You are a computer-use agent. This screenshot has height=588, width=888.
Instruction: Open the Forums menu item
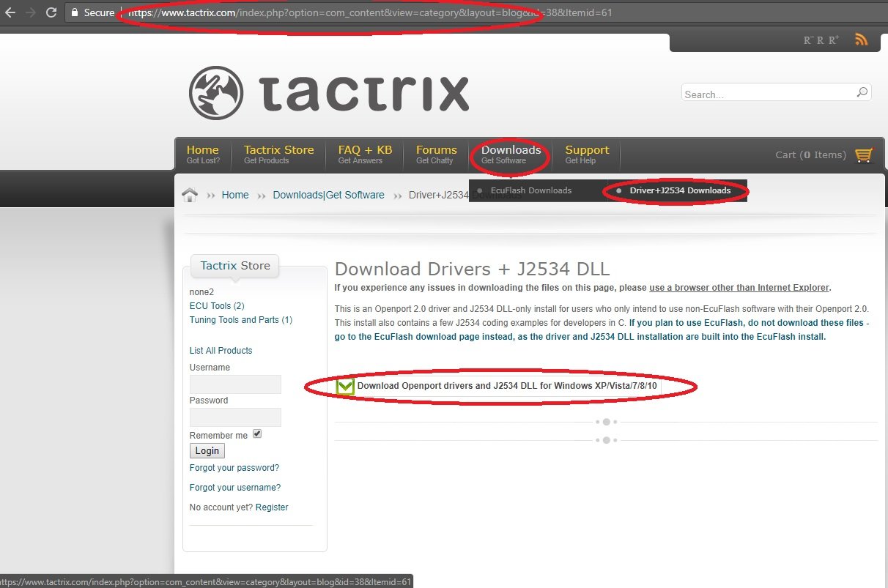click(436, 155)
